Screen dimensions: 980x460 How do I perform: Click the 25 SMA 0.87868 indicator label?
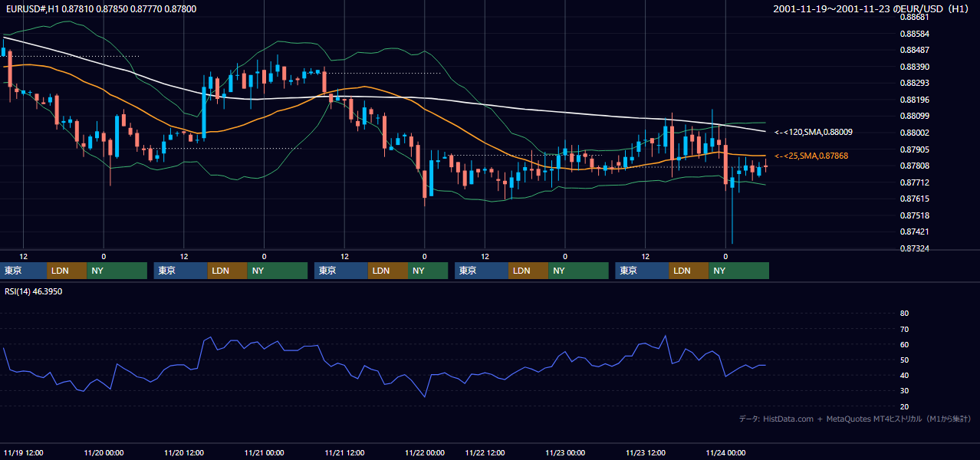811,156
